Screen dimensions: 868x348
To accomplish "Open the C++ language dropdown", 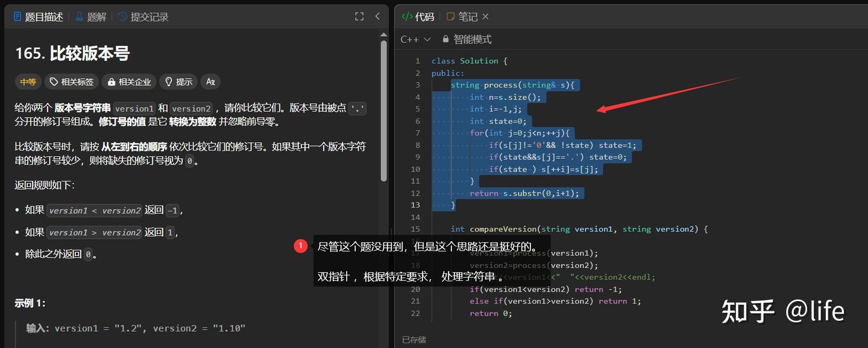I will click(415, 39).
